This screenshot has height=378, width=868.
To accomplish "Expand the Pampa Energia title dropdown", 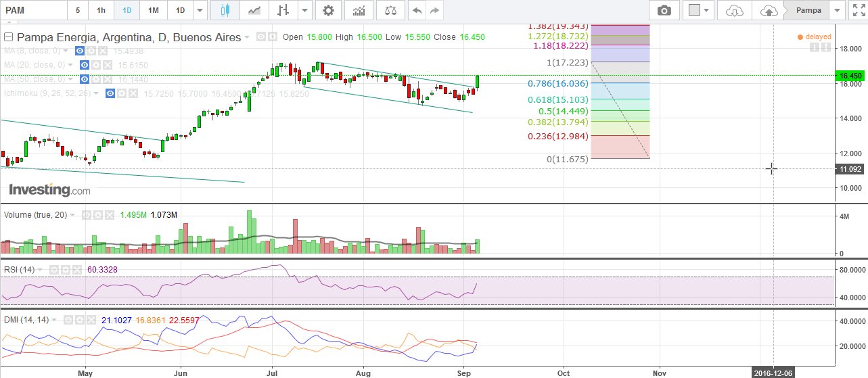I will pos(247,37).
